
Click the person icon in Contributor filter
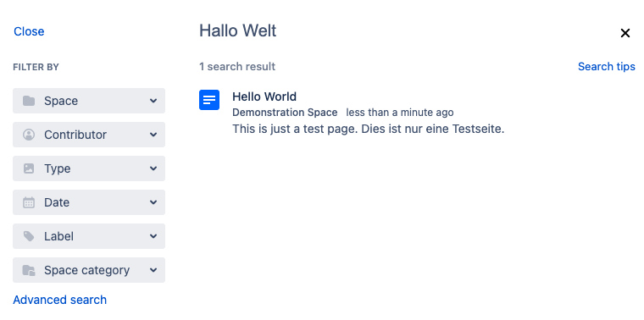(x=29, y=135)
